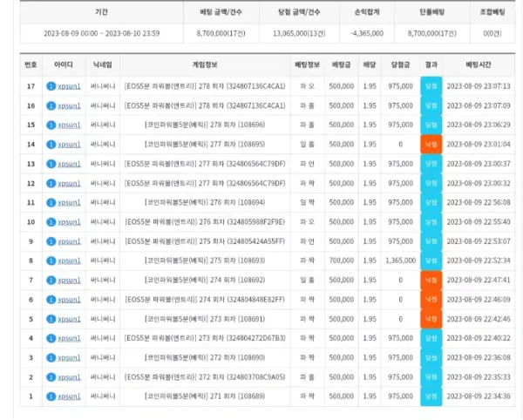Click game info containing 324805988F2F9E
The height and width of the screenshot is (420, 523).
[x=205, y=222]
